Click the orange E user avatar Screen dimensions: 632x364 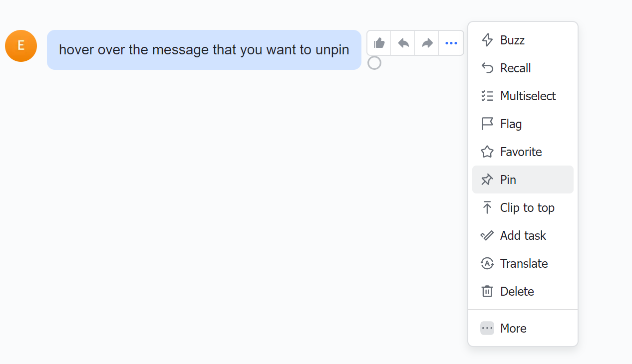pos(21,46)
